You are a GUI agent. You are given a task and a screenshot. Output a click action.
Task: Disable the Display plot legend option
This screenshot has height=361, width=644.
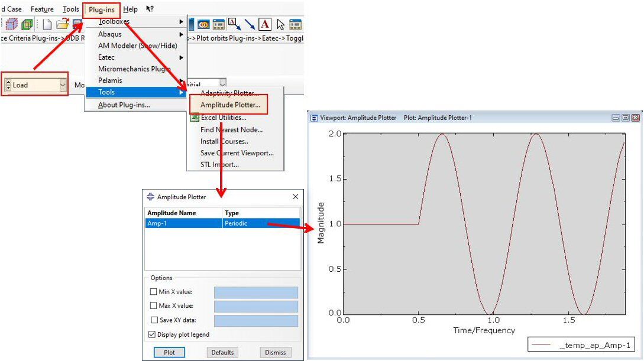(153, 334)
